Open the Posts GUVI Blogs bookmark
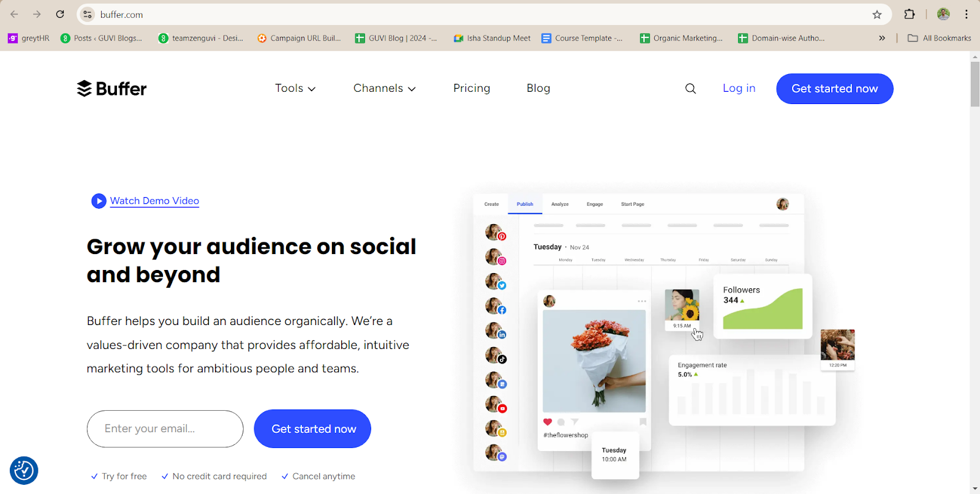This screenshot has height=494, width=980. point(101,38)
